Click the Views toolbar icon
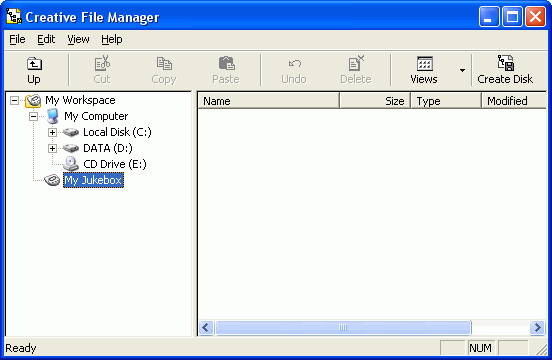 click(x=425, y=64)
